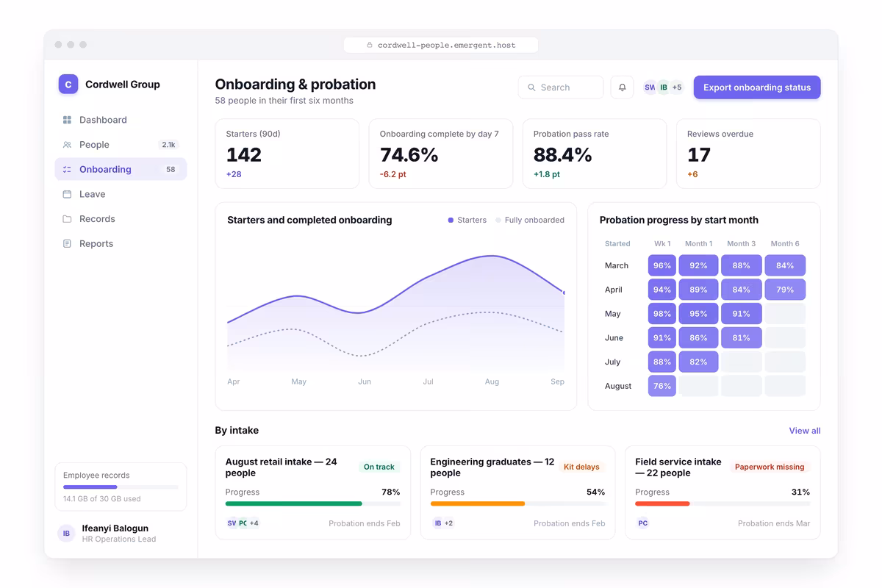Click the People 2.1k count badge
The width and height of the screenshot is (882, 588).
click(x=169, y=145)
